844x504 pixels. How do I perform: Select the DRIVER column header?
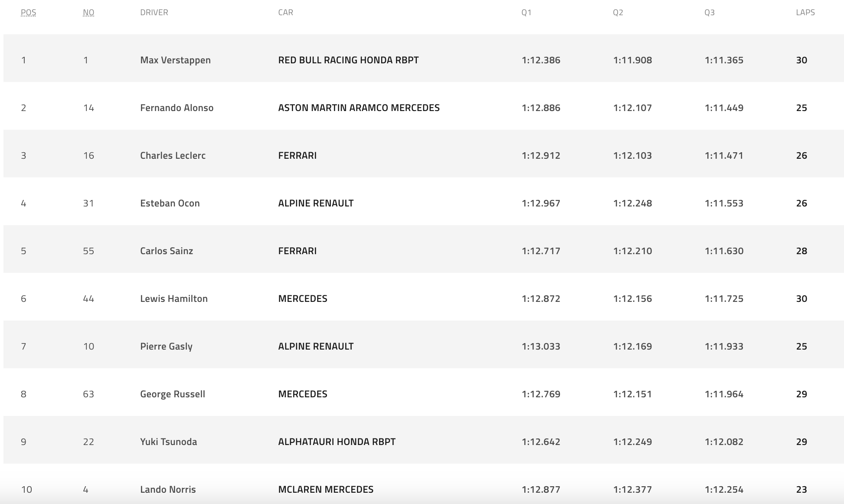click(154, 13)
